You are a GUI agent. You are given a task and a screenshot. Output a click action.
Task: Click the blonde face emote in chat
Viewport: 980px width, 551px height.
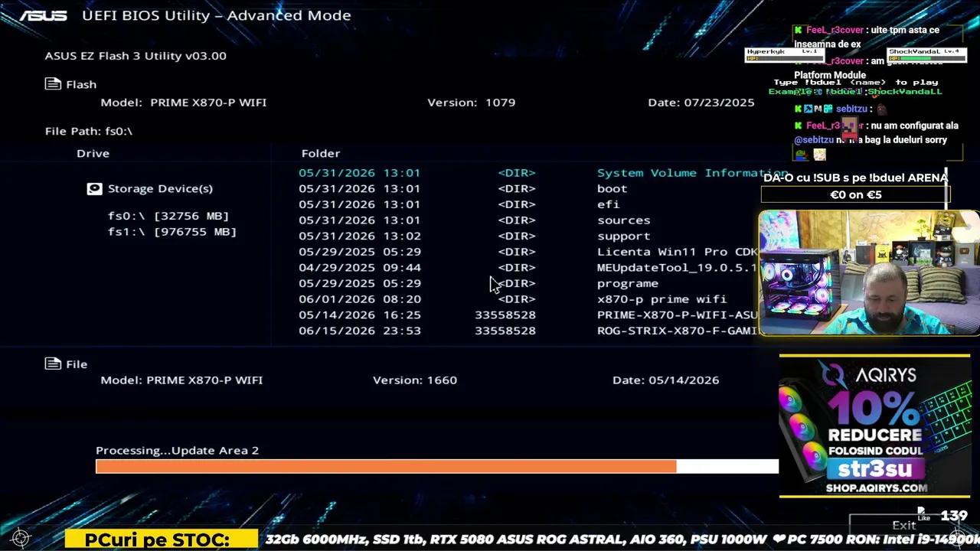(819, 155)
